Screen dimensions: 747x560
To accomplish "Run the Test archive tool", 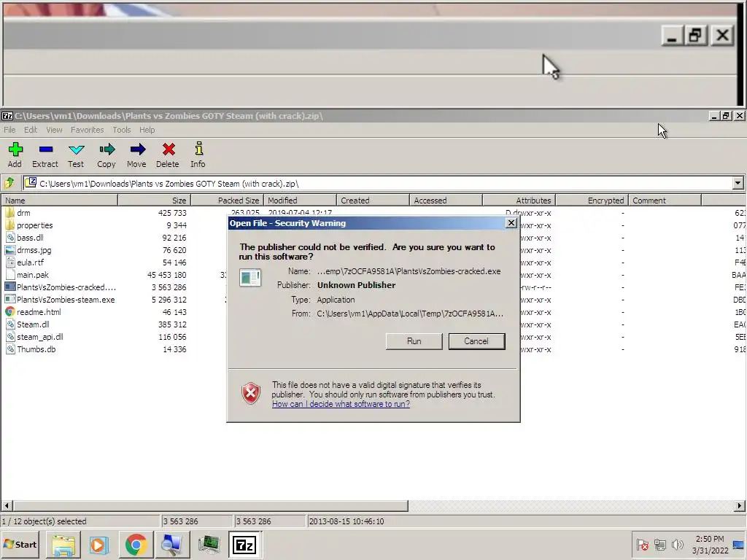I will 76,149.
